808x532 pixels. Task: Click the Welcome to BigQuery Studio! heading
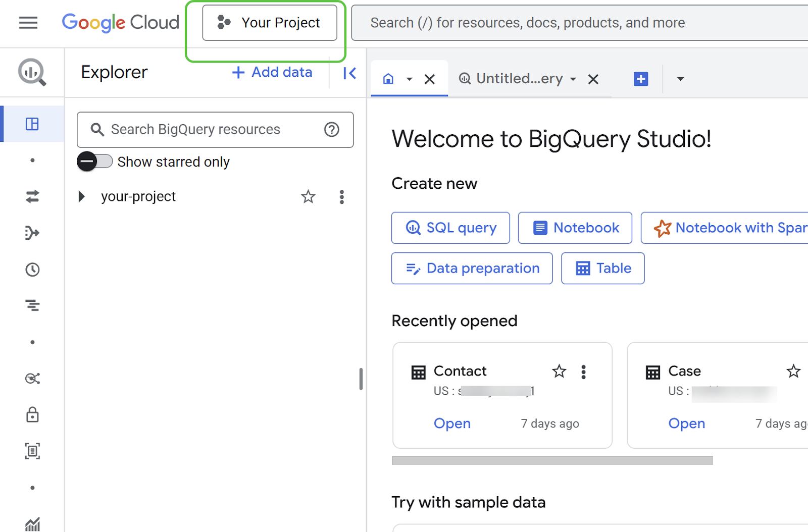coord(551,139)
